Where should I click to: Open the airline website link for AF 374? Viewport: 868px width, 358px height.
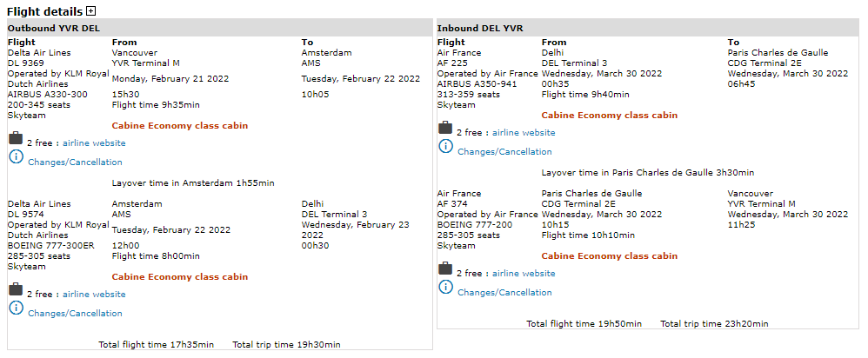click(x=524, y=274)
